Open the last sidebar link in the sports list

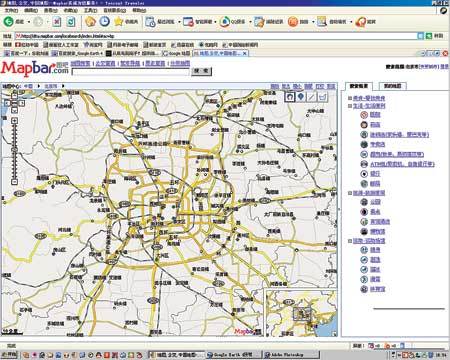tap(378, 289)
